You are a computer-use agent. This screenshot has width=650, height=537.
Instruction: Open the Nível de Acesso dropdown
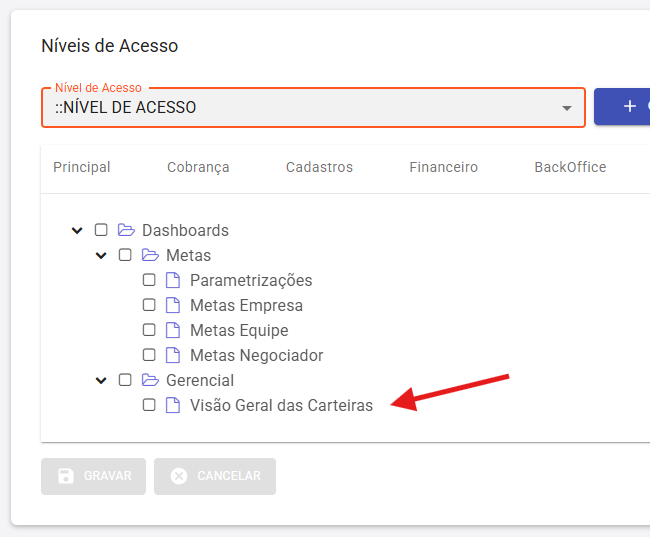(313, 107)
